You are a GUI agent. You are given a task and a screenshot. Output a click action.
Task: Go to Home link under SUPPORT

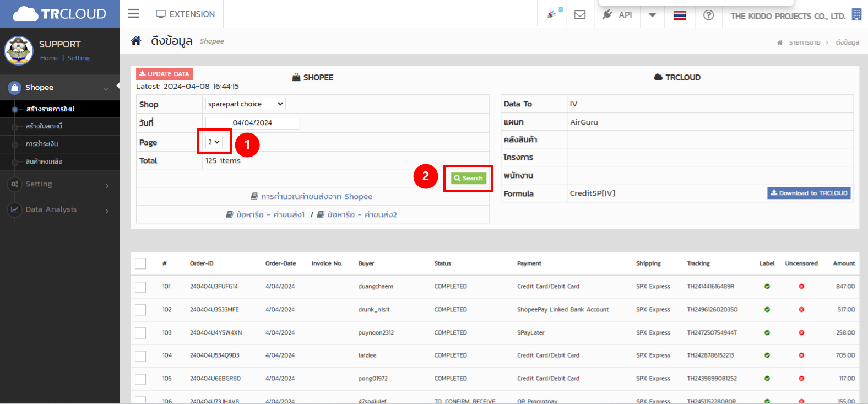(x=49, y=58)
